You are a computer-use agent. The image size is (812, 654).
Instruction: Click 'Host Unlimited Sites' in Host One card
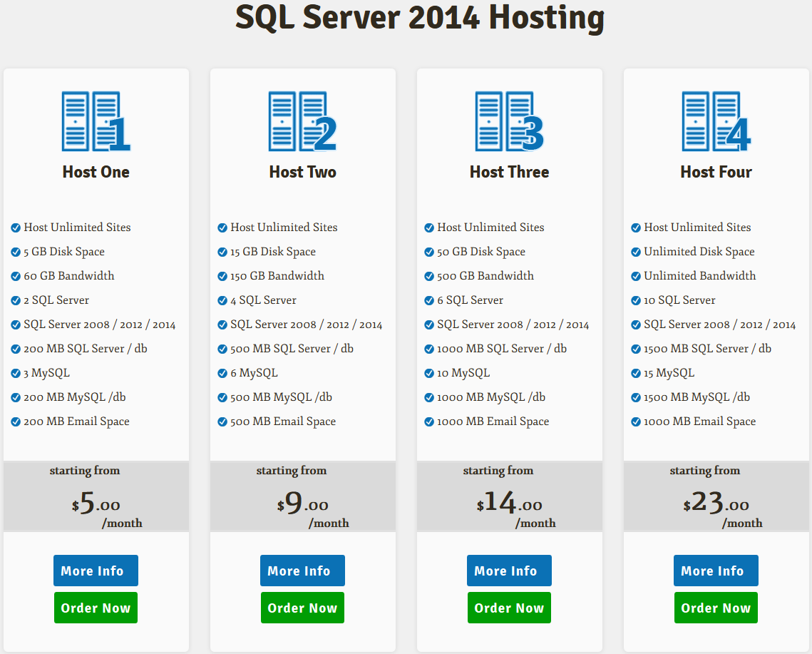tap(77, 227)
